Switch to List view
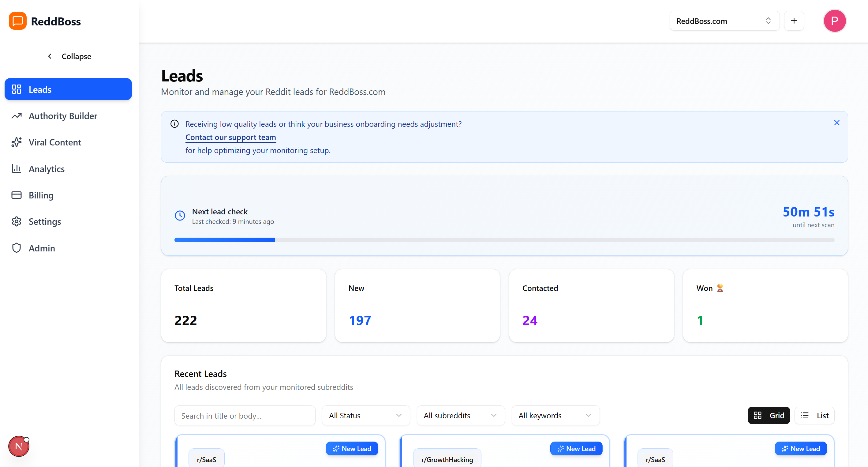Image resolution: width=868 pixels, height=467 pixels. point(815,416)
